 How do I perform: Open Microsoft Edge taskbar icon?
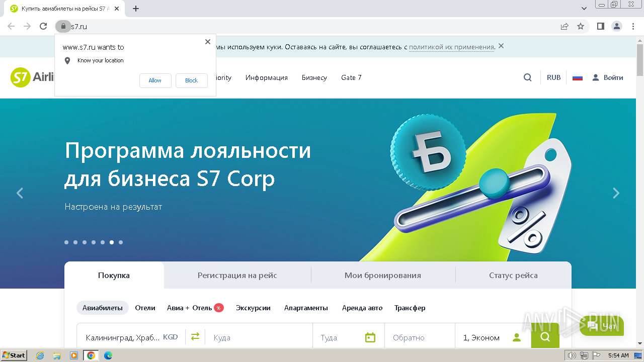point(108,355)
